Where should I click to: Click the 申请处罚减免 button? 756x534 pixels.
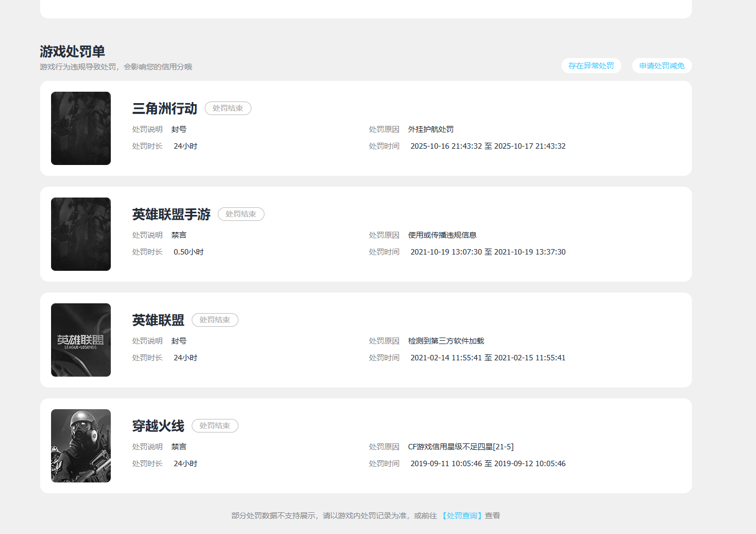(661, 66)
